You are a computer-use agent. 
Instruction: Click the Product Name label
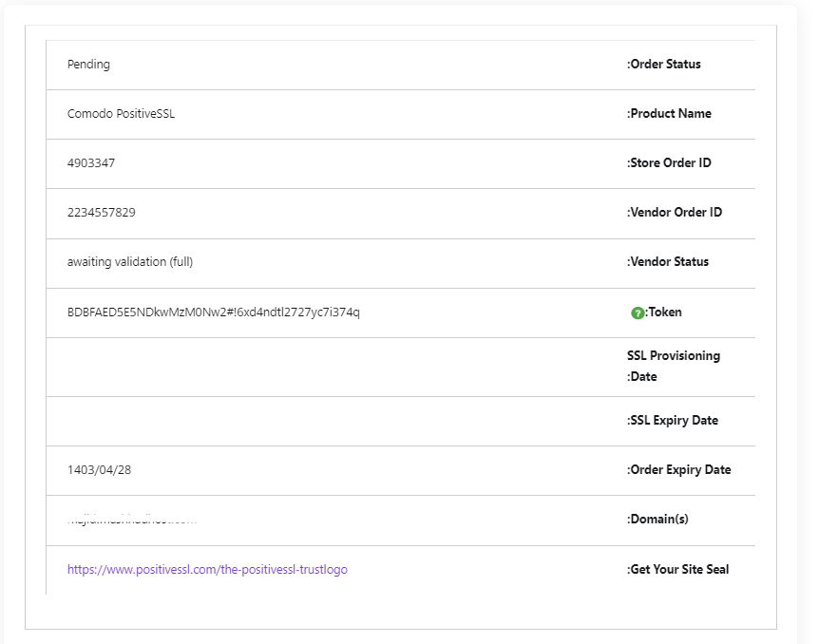[670, 113]
